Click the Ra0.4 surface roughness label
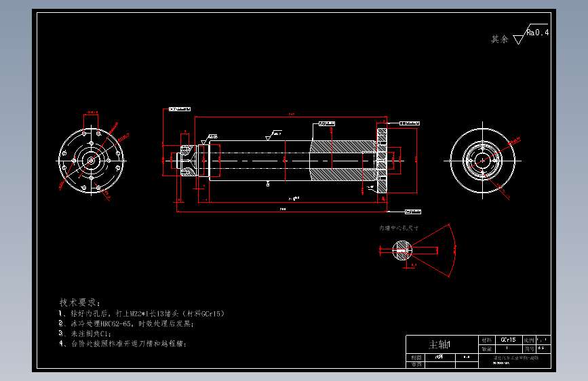 point(537,33)
